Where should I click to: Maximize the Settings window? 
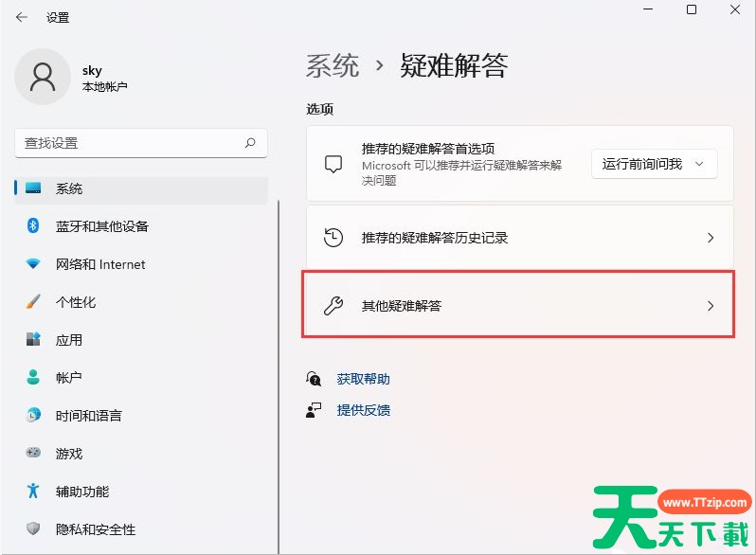pyautogui.click(x=692, y=9)
